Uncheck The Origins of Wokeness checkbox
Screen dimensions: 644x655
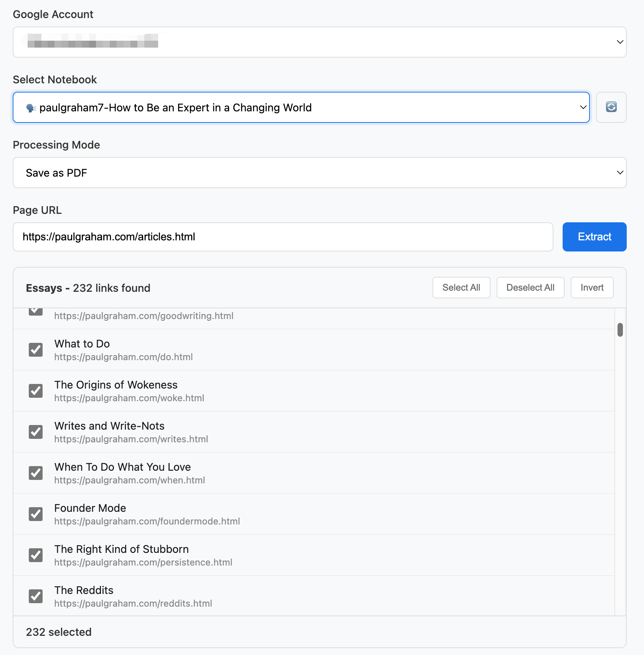click(36, 391)
